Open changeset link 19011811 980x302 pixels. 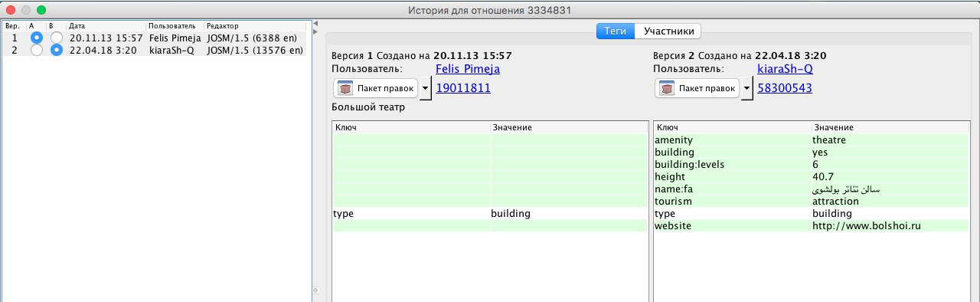(463, 88)
